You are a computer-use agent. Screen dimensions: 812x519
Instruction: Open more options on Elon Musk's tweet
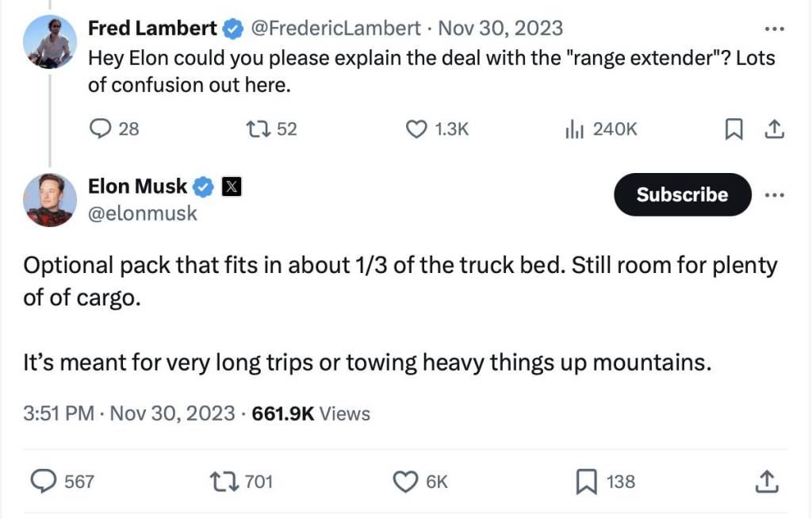click(x=775, y=194)
